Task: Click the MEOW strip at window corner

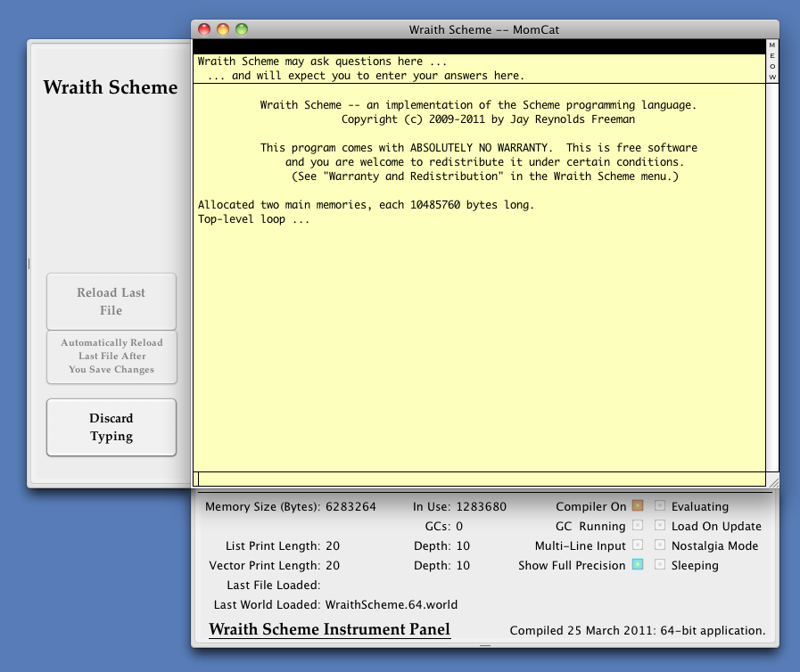Action: [x=772, y=61]
